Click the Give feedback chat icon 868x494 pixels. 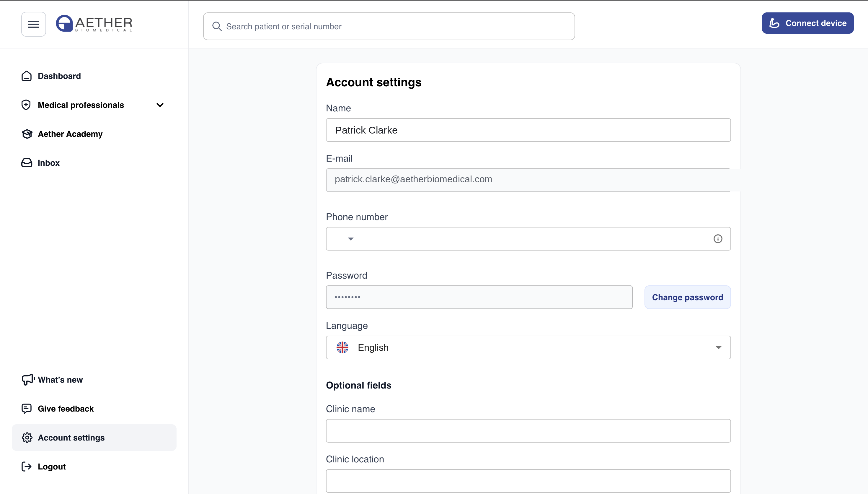point(27,409)
